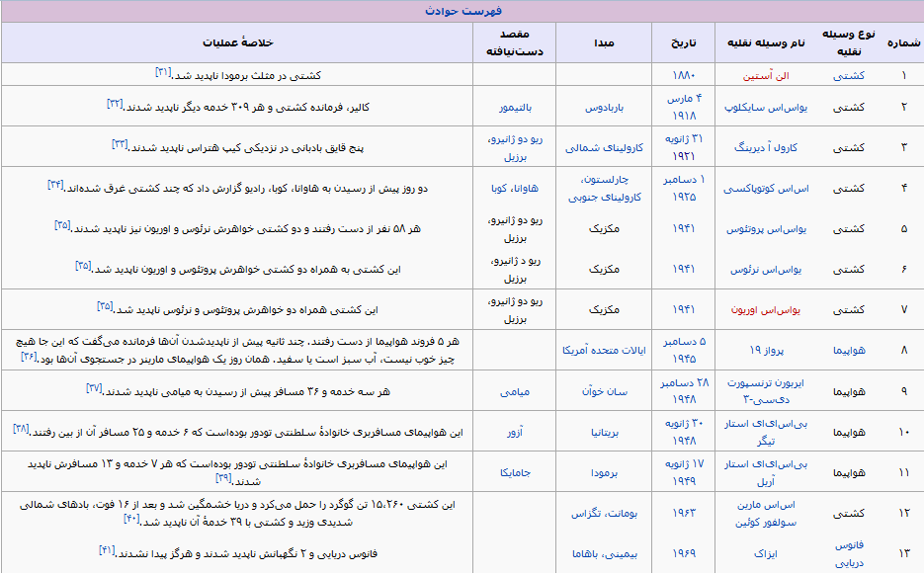Open the 'بی‌اس‌ای‌ای استار آریل' link
The height and width of the screenshot is (575, 924).
pos(766,472)
